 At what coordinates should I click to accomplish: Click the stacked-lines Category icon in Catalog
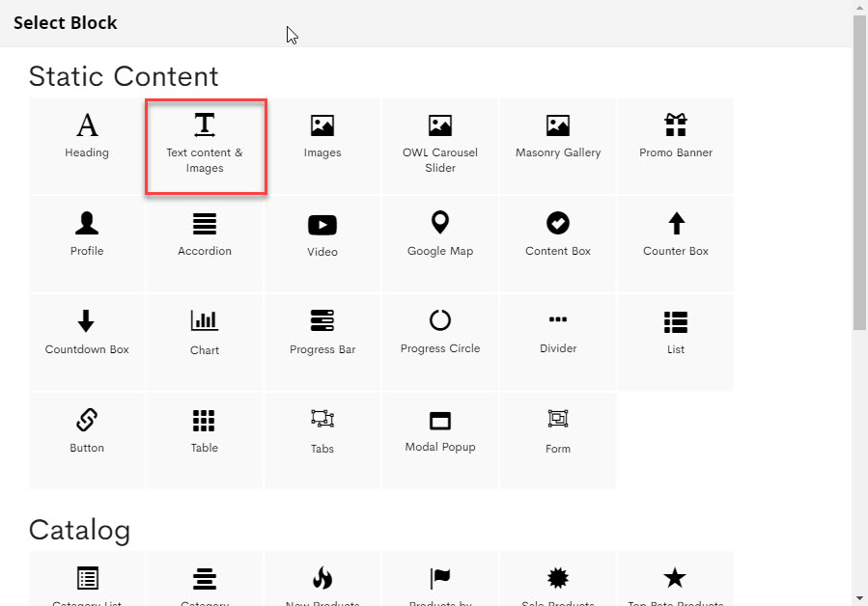coord(205,579)
